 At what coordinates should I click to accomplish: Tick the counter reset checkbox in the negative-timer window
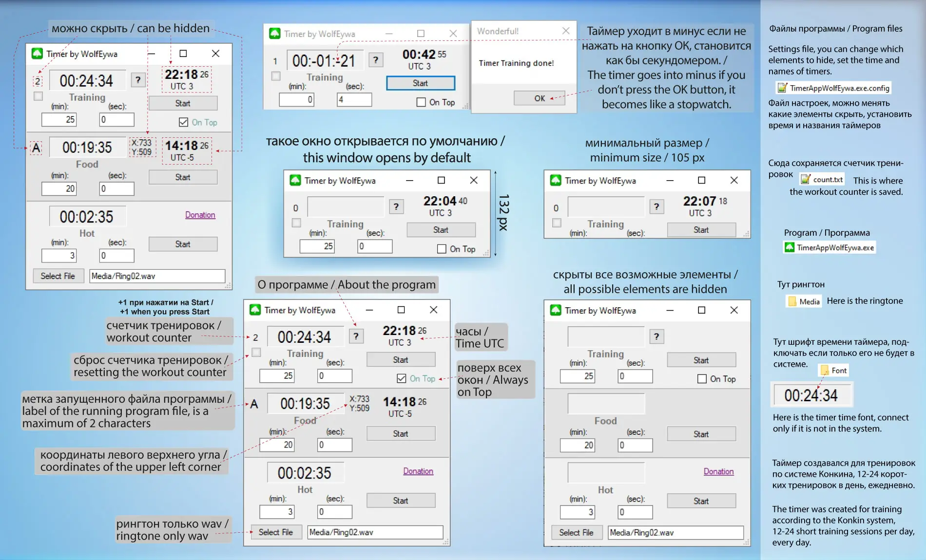click(276, 76)
